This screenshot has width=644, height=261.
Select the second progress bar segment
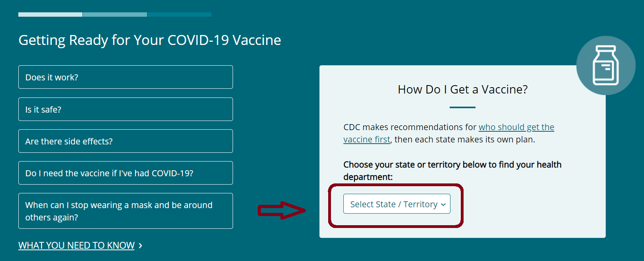pyautogui.click(x=115, y=15)
